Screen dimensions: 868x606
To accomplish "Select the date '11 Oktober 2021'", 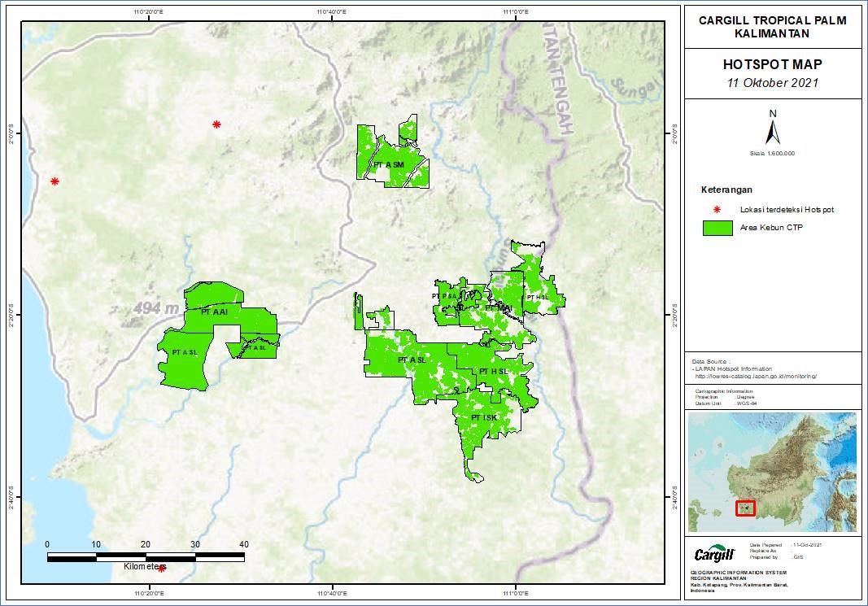I will (x=772, y=83).
